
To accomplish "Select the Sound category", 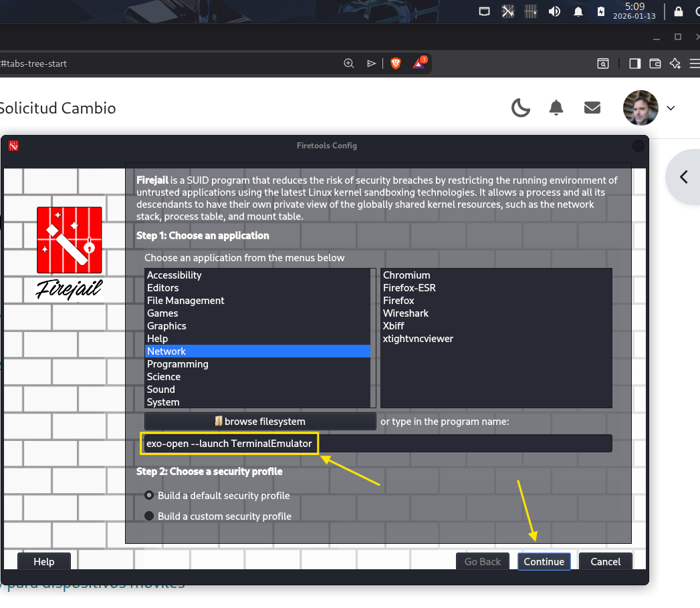I will pyautogui.click(x=257, y=390).
